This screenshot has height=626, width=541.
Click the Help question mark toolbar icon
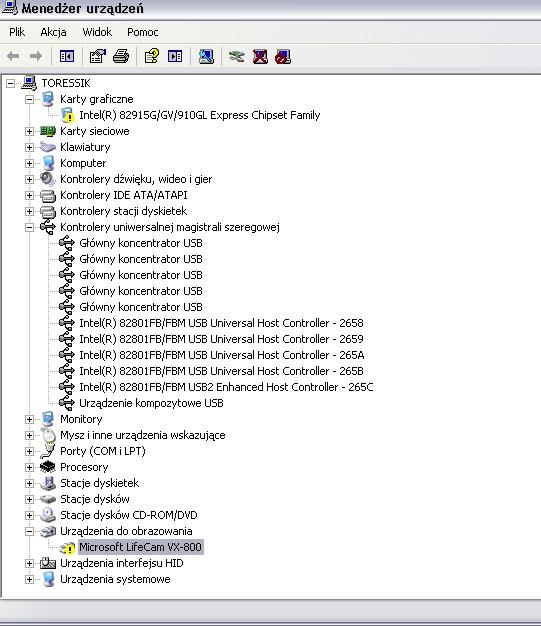[152, 56]
